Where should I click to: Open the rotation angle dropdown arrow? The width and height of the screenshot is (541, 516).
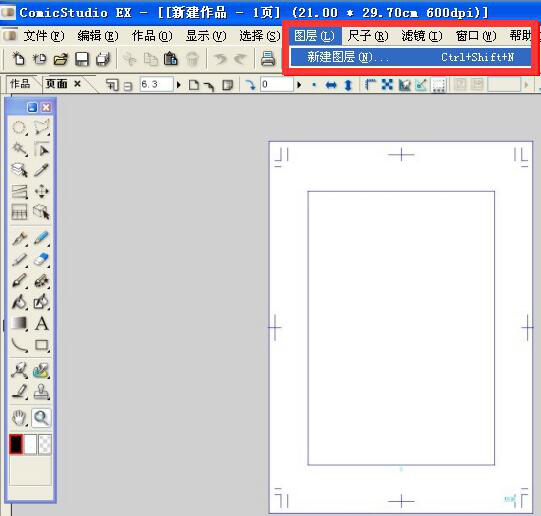[x=299, y=85]
